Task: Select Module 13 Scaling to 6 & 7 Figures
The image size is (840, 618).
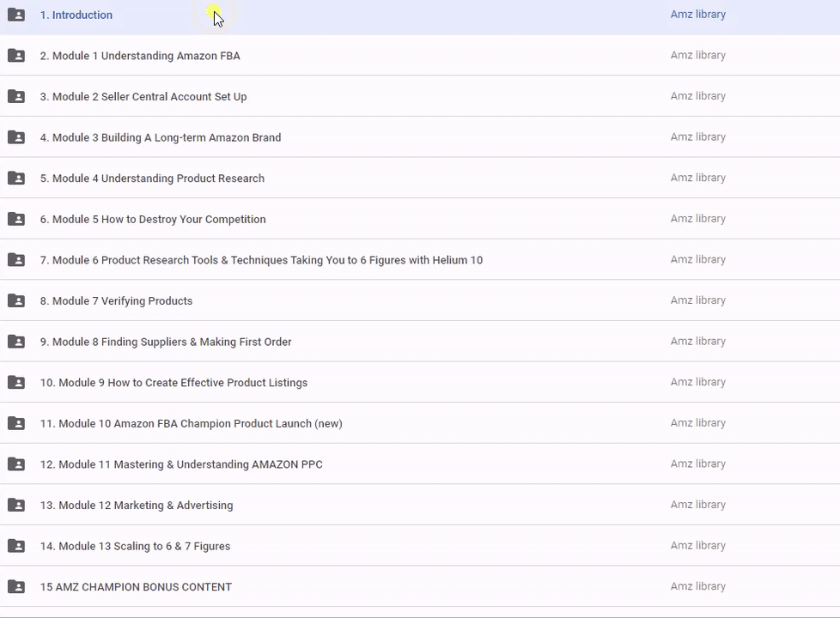Action: click(x=135, y=546)
